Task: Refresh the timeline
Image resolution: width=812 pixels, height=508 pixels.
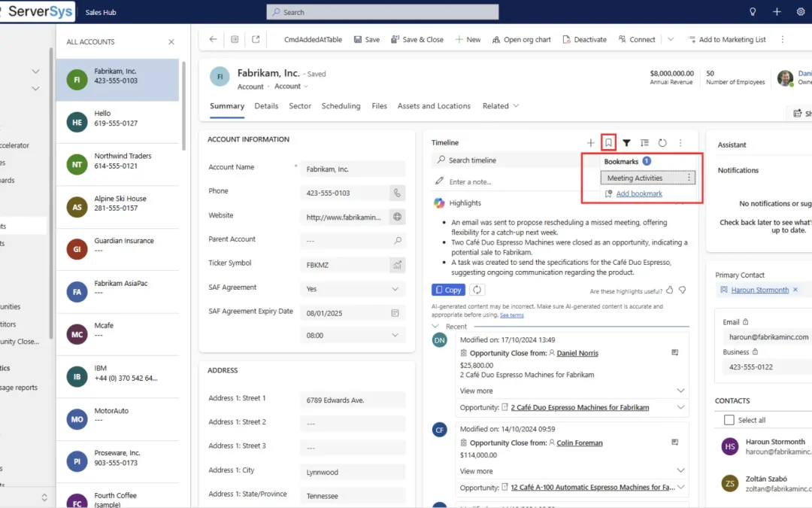Action: pyautogui.click(x=662, y=142)
